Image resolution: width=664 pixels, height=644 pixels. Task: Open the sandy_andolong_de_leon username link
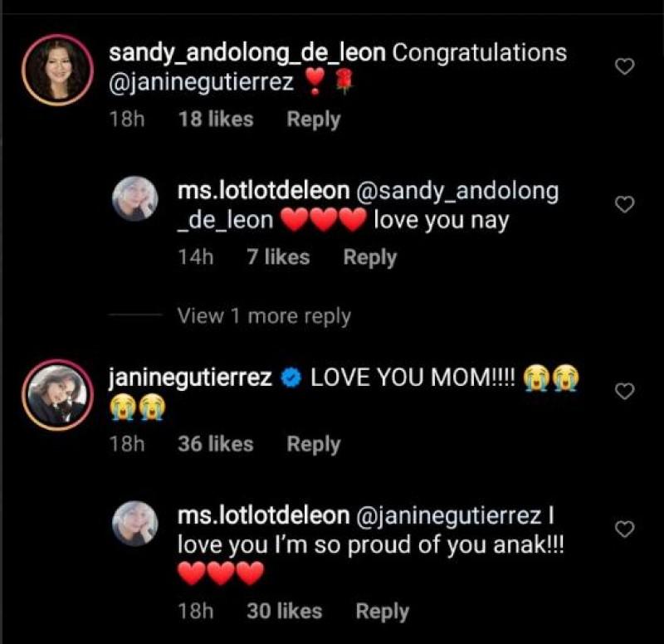click(x=247, y=54)
